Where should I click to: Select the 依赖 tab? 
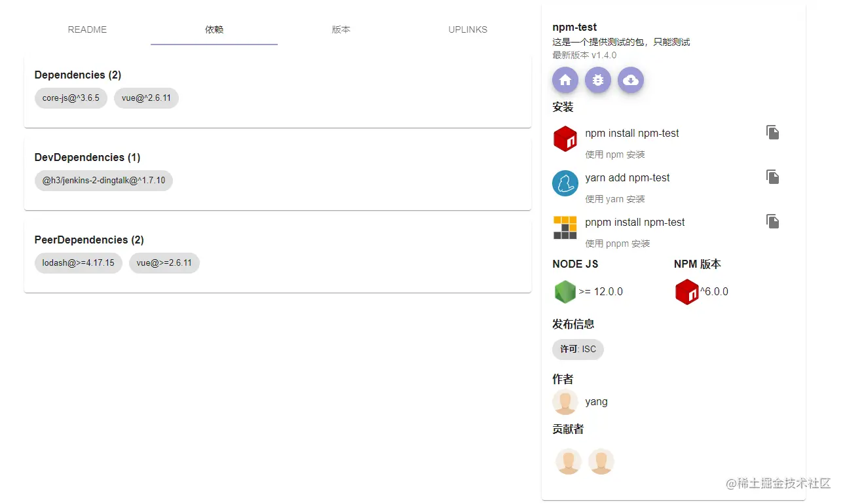pyautogui.click(x=214, y=29)
